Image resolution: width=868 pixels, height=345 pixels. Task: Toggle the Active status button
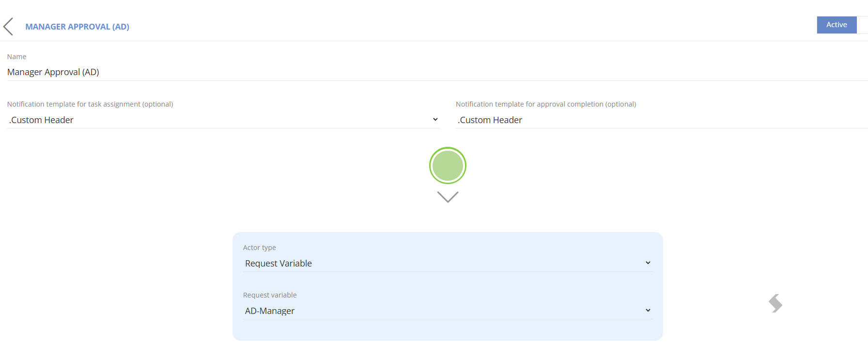coord(837,25)
